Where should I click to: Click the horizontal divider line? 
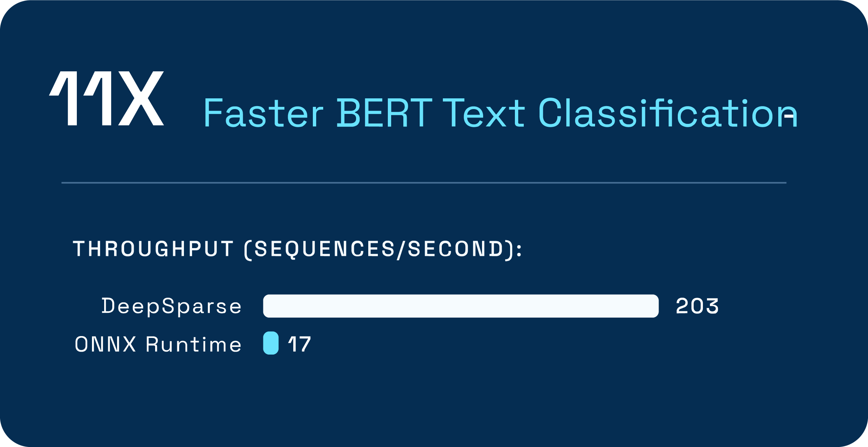point(424,183)
